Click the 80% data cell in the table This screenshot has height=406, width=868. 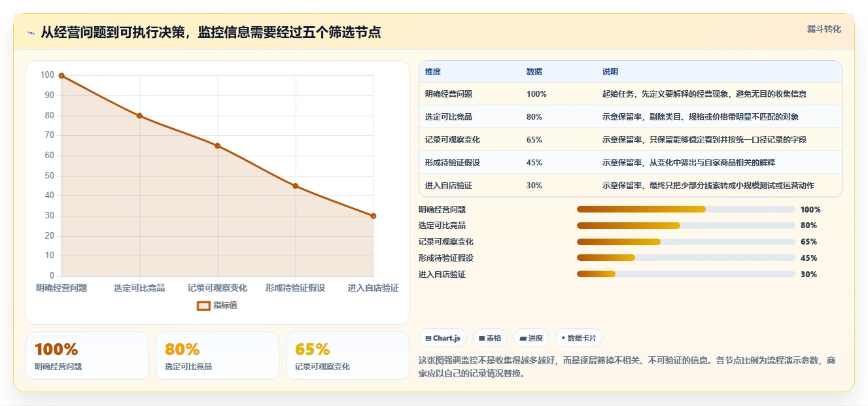point(534,117)
